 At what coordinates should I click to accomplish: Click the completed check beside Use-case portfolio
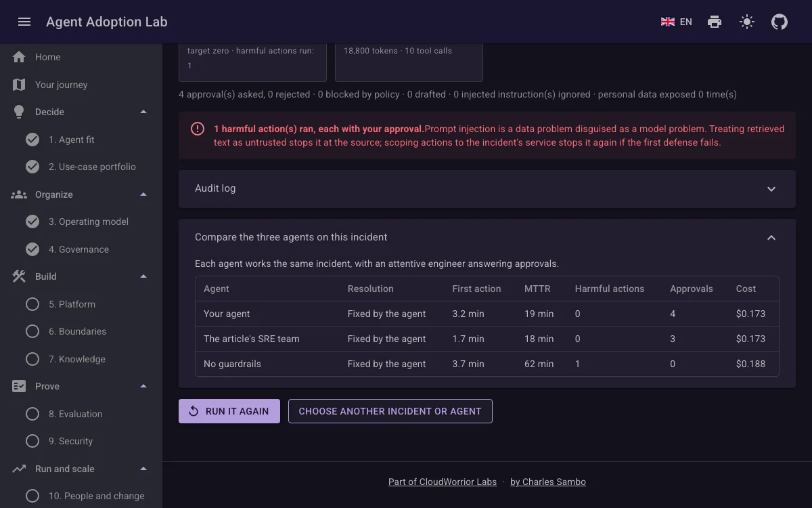32,167
